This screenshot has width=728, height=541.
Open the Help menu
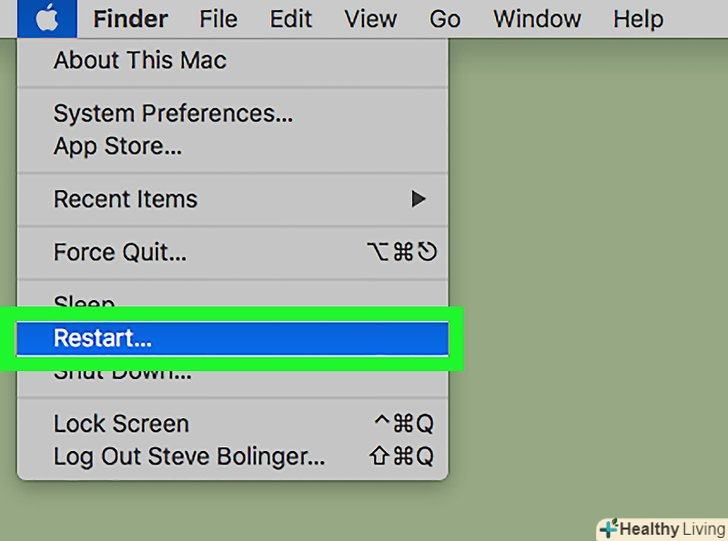[x=638, y=18]
